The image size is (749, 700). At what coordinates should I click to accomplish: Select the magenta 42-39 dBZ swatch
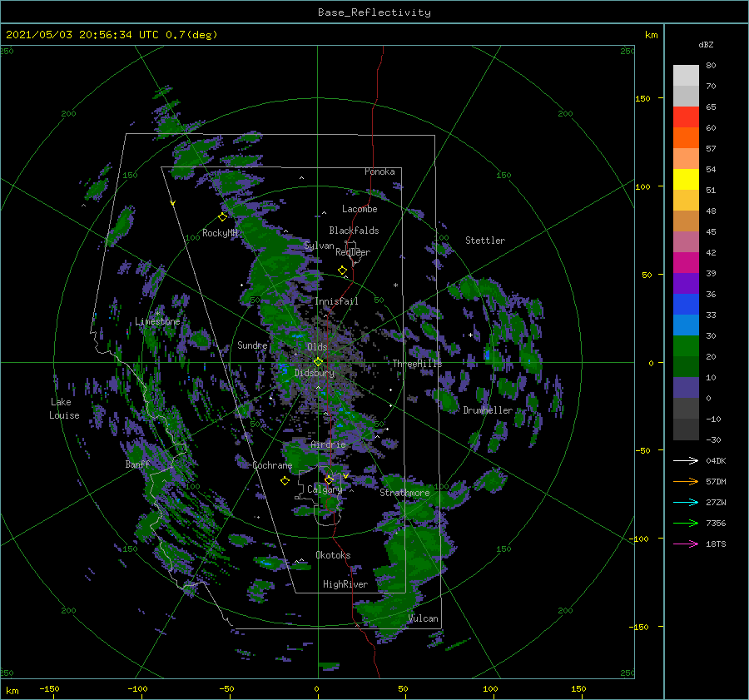point(686,263)
